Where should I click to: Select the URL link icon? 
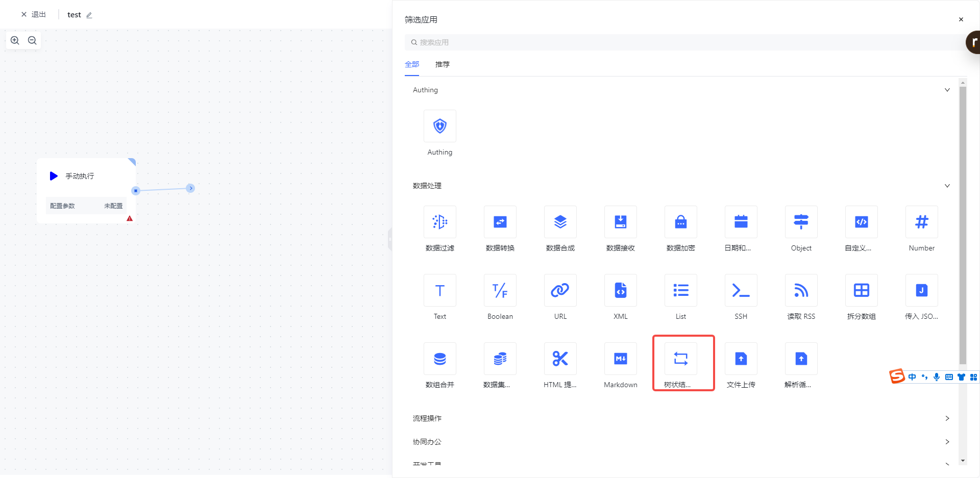pos(560,290)
